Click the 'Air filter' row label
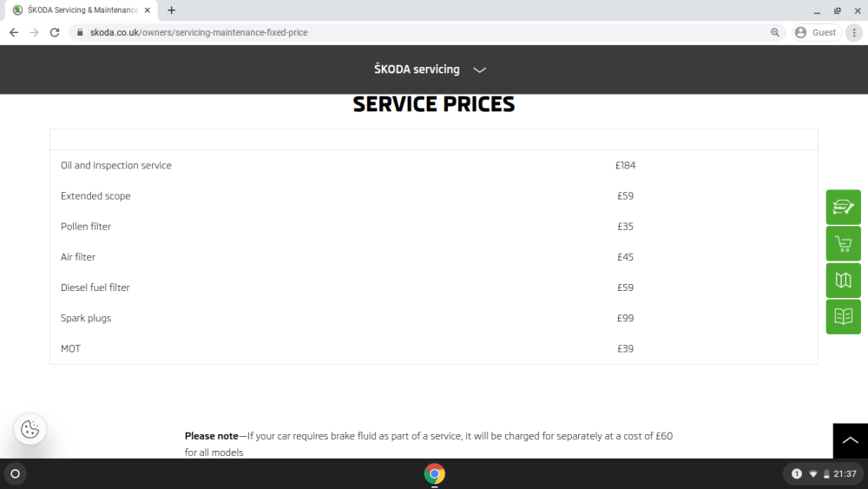This screenshot has height=489, width=868. point(78,257)
